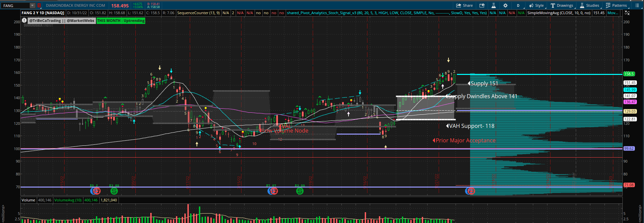Click the collapse arrows icon below the toolbar
This screenshot has height=223, width=644.
click(x=627, y=13)
